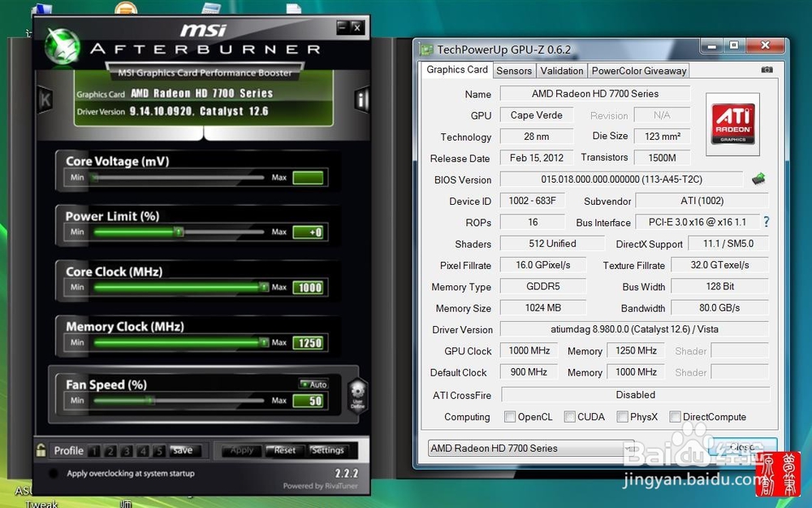Toggle fan speed Auto mode
Viewport: 812px width, 508px height.
313,384
